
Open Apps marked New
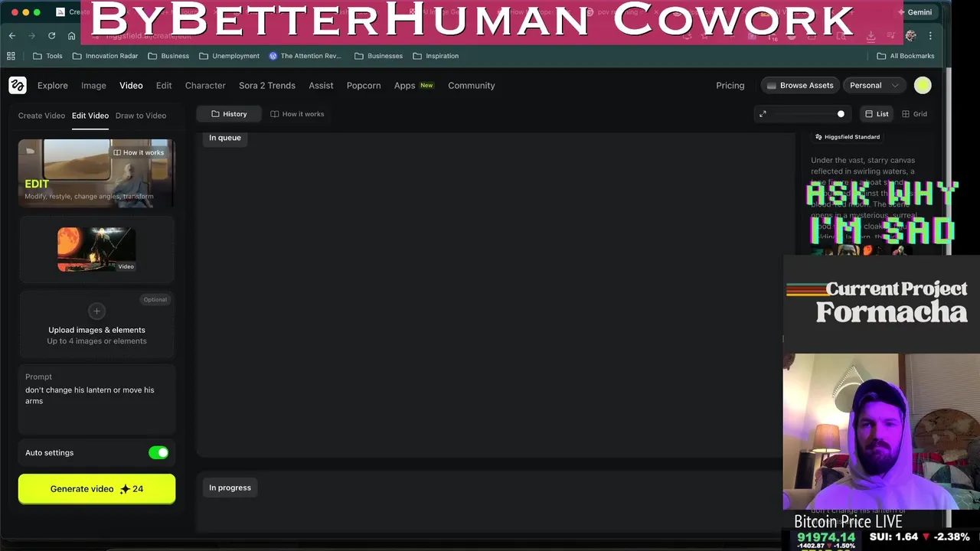point(413,86)
